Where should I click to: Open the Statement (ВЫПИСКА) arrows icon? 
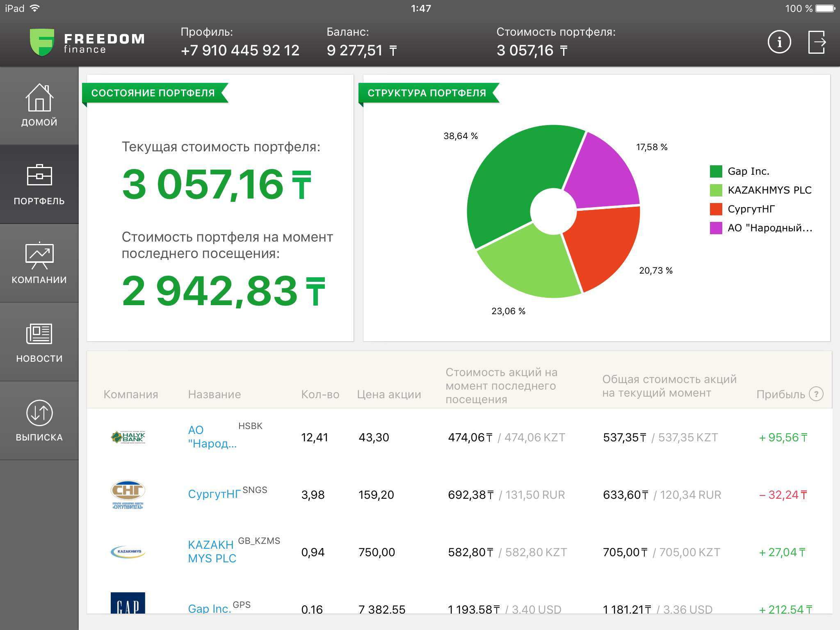click(x=39, y=413)
